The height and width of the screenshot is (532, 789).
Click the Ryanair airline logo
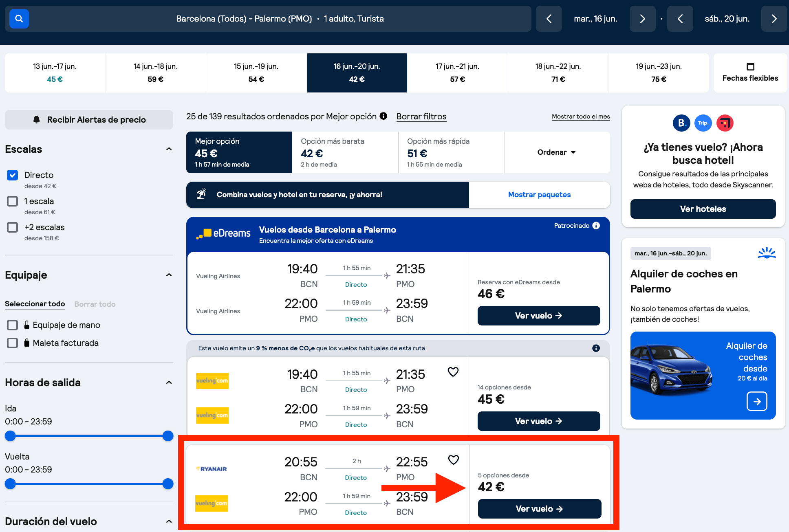[x=212, y=469]
